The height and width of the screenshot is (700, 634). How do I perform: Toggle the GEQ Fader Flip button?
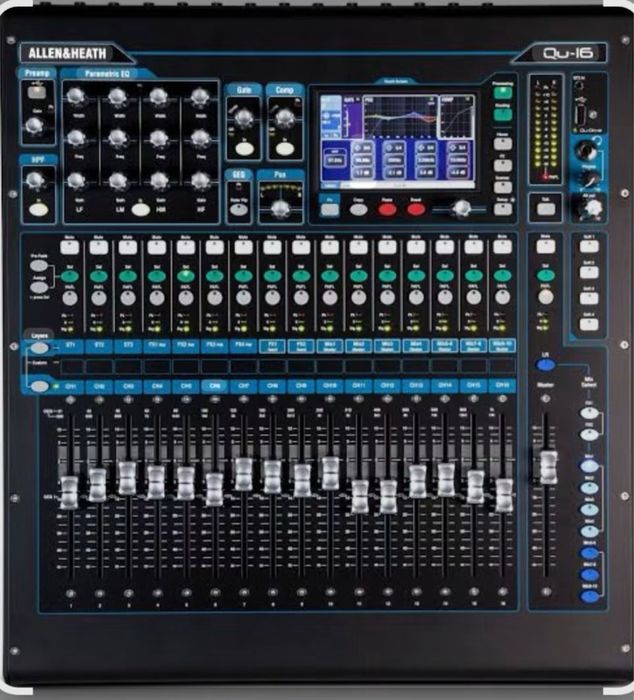coord(239,209)
